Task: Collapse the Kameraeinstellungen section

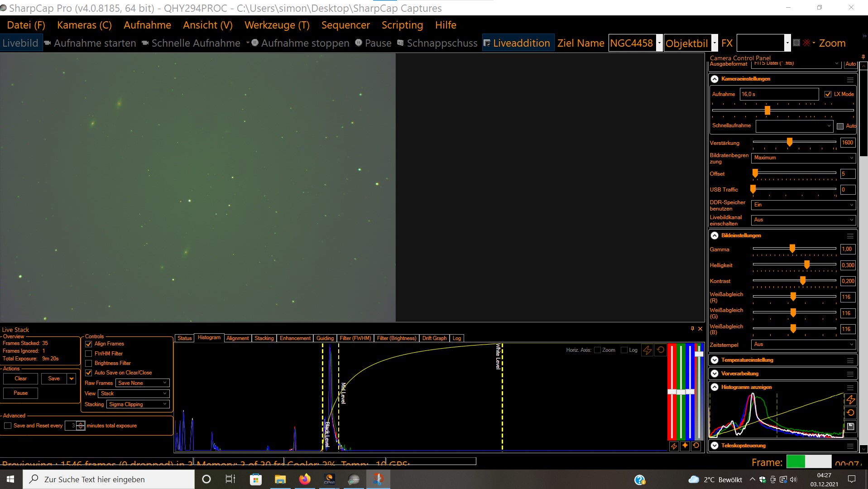Action: pos(715,79)
